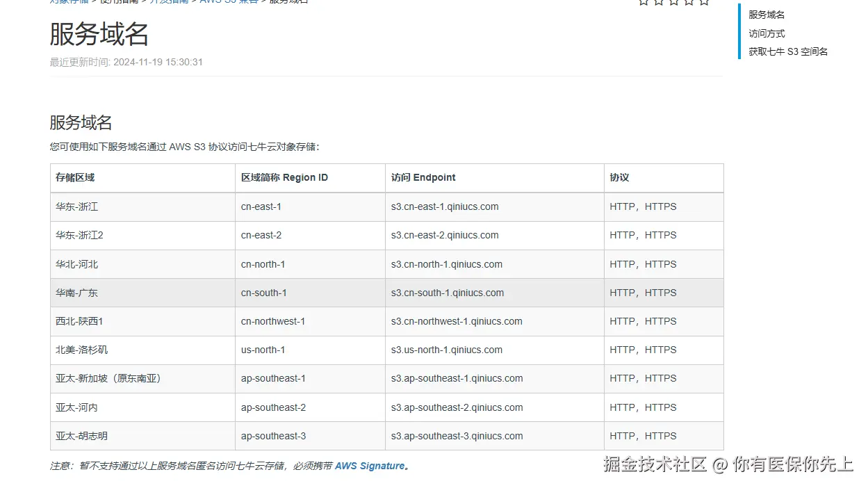Click the 服务域名 section heading above the table
The width and height of the screenshot is (868, 488).
click(81, 122)
